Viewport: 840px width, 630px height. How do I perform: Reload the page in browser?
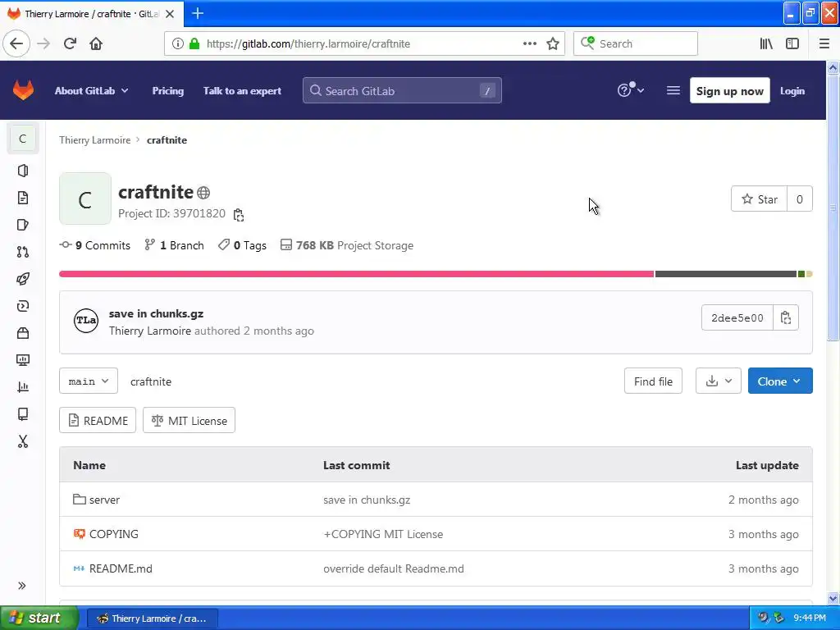click(x=70, y=43)
